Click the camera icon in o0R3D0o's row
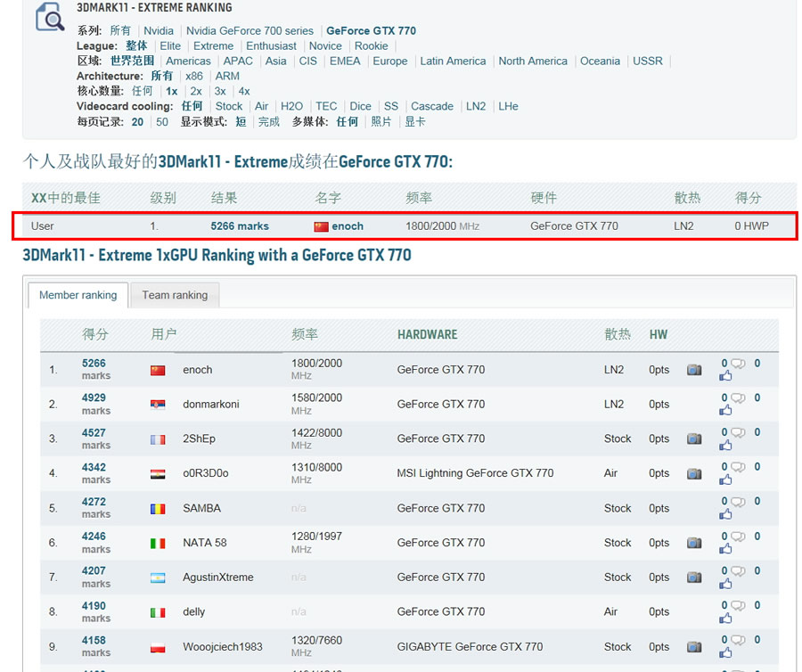 point(693,474)
